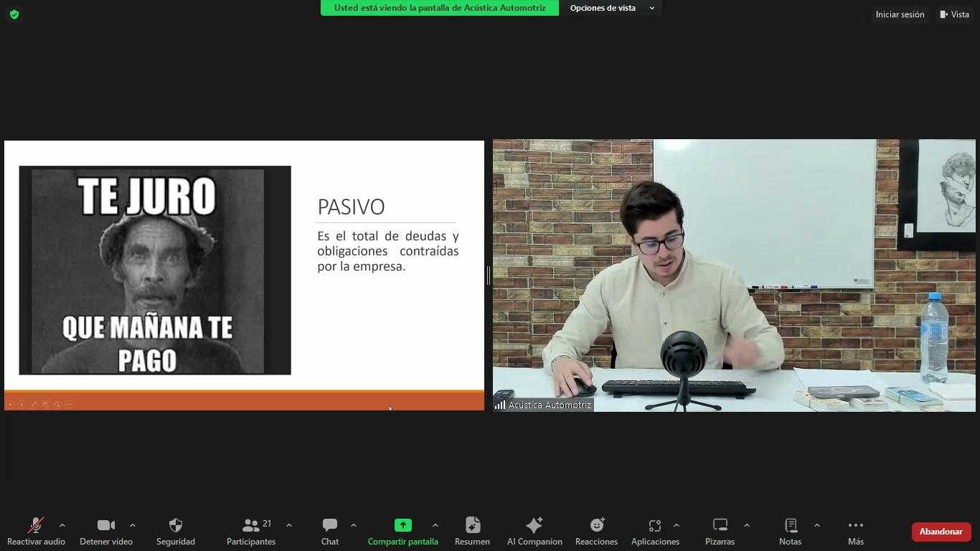Click the slide text about deudas y obligaciones
Image resolution: width=980 pixels, height=551 pixels.
click(388, 251)
